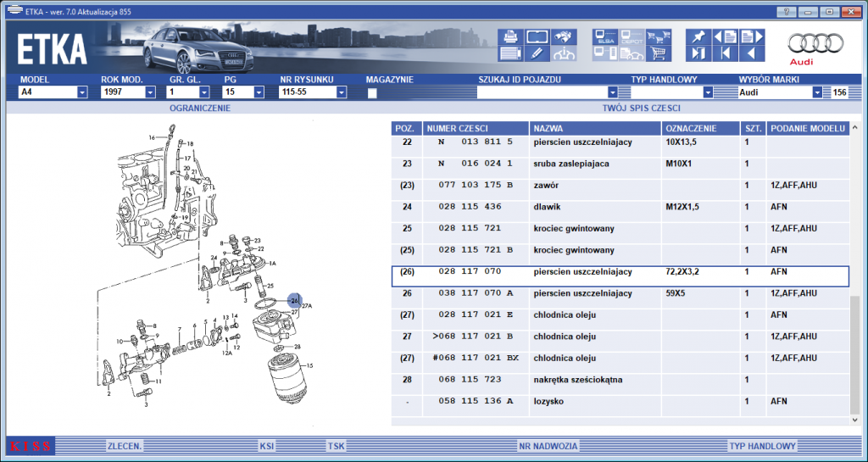Click the vehicle info icon
The width and height of the screenshot is (868, 462).
coord(564,53)
